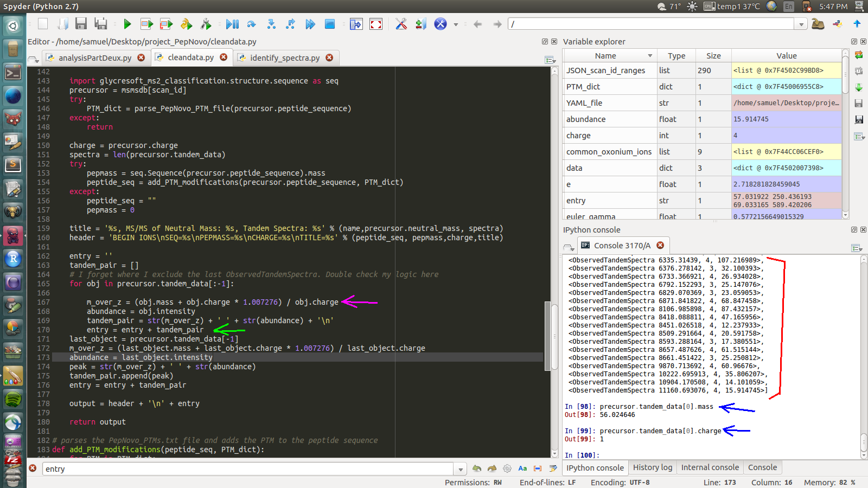Start debugging with the Debug file icon
Image resolution: width=868 pixels, height=488 pixels.
[232, 24]
